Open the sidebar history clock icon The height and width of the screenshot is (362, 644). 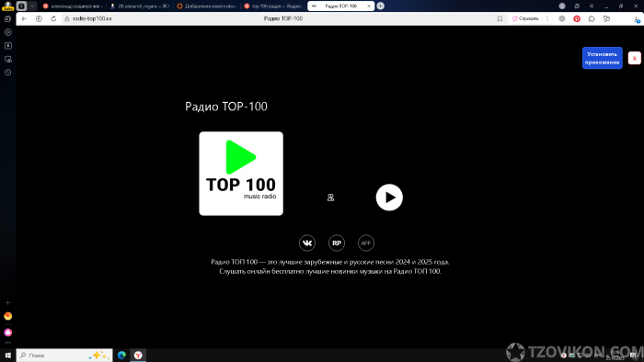[x=7, y=73]
